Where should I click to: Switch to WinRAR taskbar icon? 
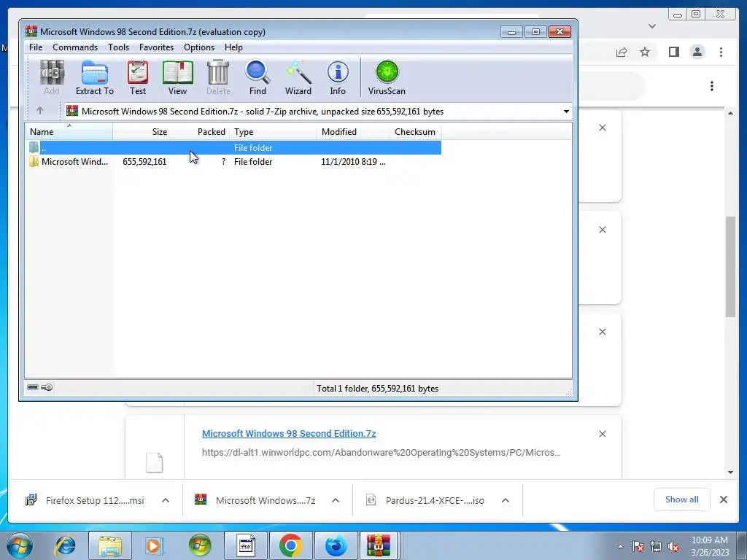[x=379, y=545]
